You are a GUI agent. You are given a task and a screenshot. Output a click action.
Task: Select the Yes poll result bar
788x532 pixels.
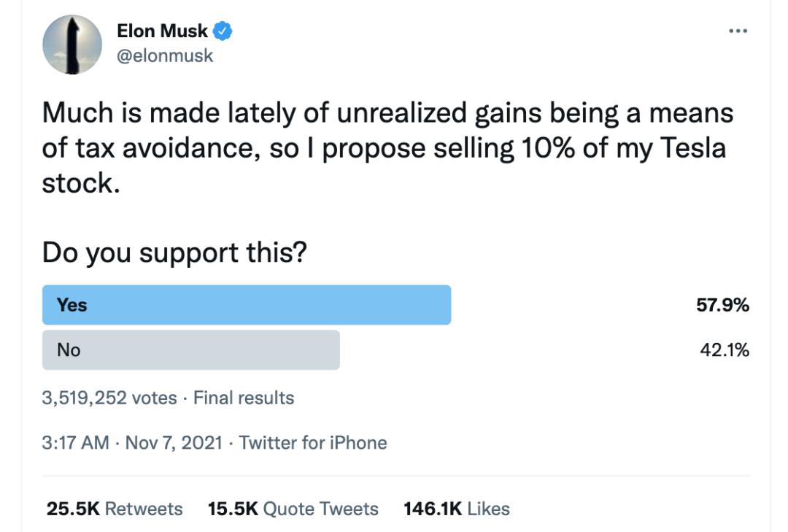coord(247,305)
